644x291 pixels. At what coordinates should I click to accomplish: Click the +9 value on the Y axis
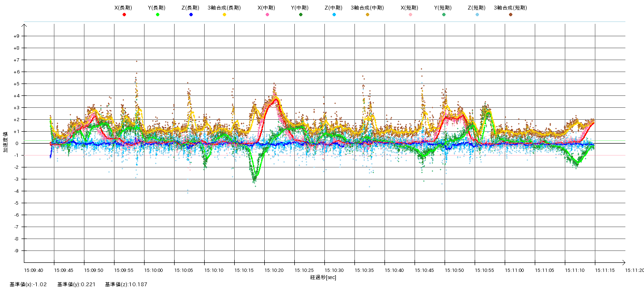click(17, 36)
